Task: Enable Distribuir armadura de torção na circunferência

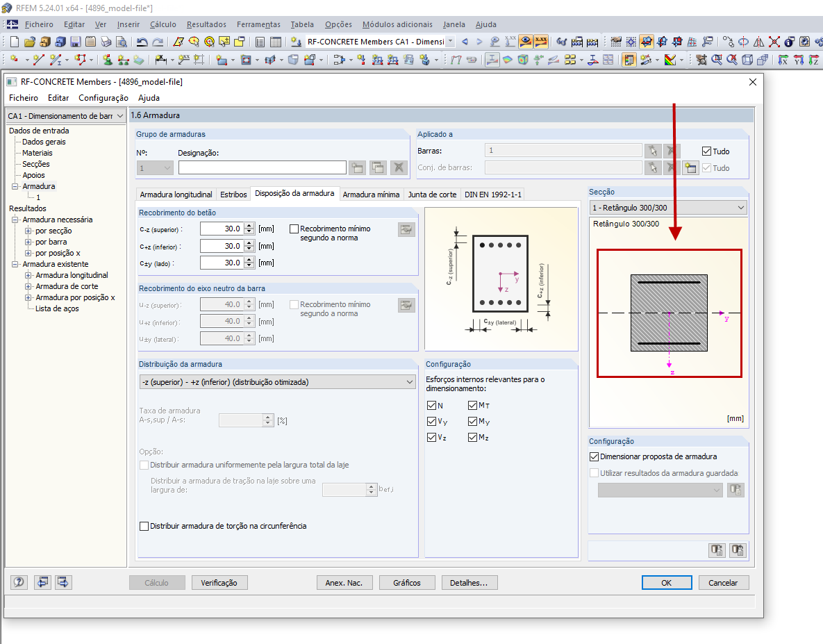Action: click(x=144, y=526)
